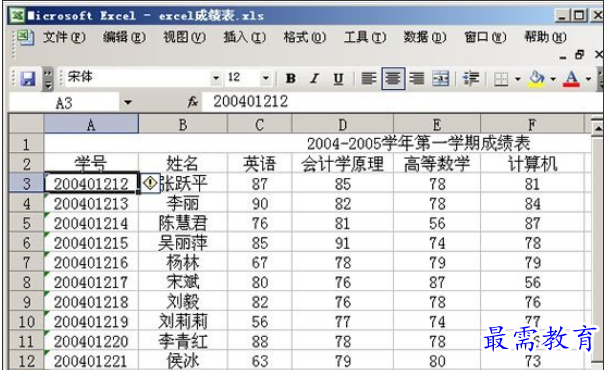Select column F header
Screen dimensions: 605x370
pos(532,124)
